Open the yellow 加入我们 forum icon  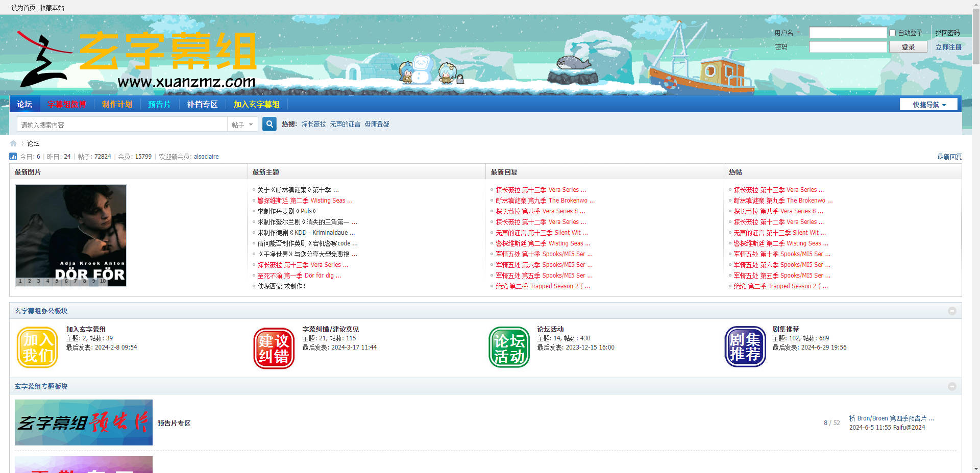coord(37,347)
